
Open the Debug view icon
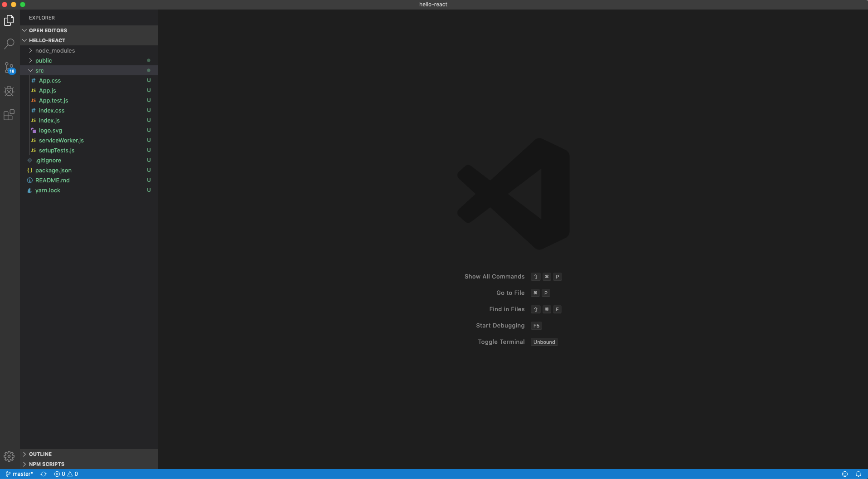tap(9, 91)
